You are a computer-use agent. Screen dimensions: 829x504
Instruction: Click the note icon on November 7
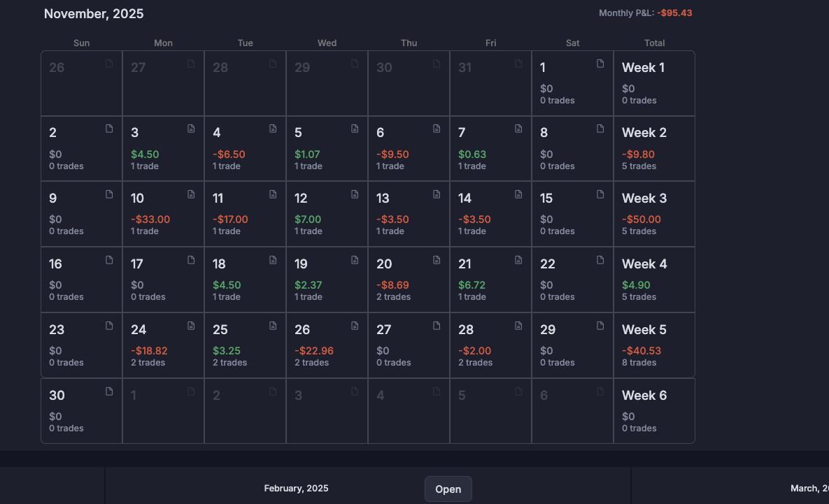coord(518,129)
